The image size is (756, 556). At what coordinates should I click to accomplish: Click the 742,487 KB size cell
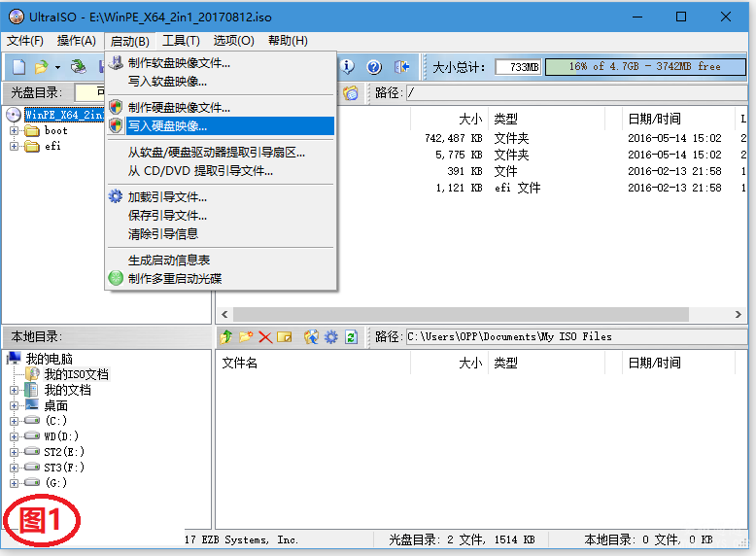tap(453, 138)
